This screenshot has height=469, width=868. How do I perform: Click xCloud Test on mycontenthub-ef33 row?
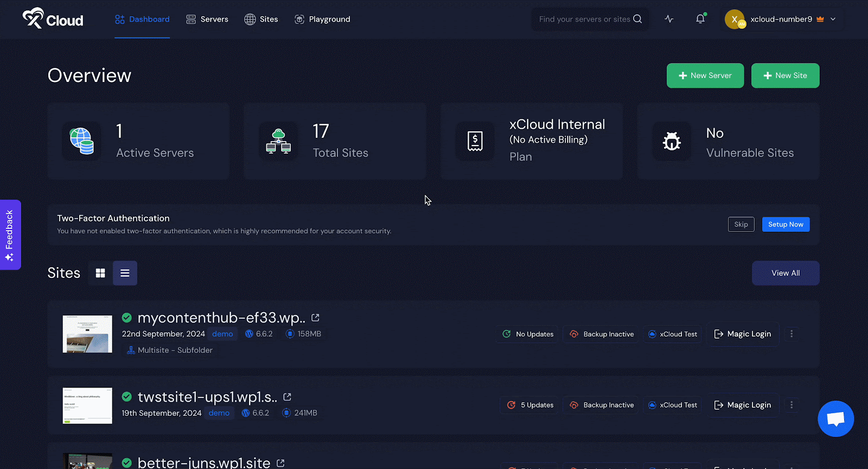pyautogui.click(x=673, y=334)
